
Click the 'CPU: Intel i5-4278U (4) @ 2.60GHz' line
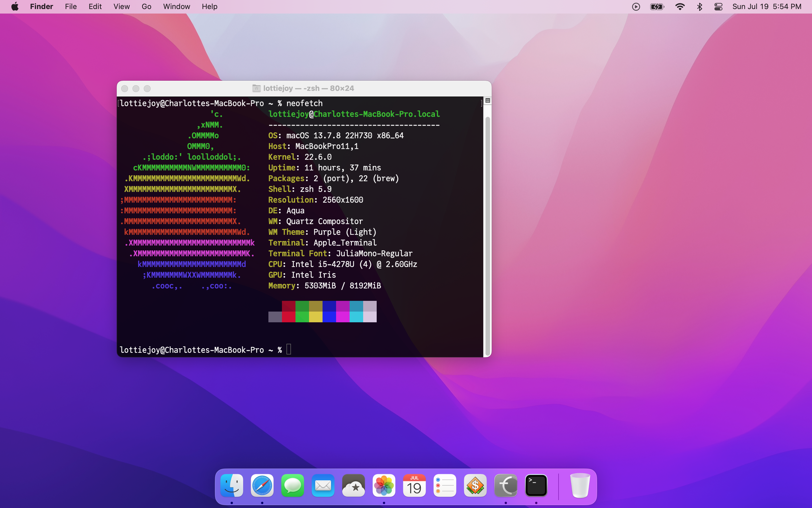tap(343, 264)
